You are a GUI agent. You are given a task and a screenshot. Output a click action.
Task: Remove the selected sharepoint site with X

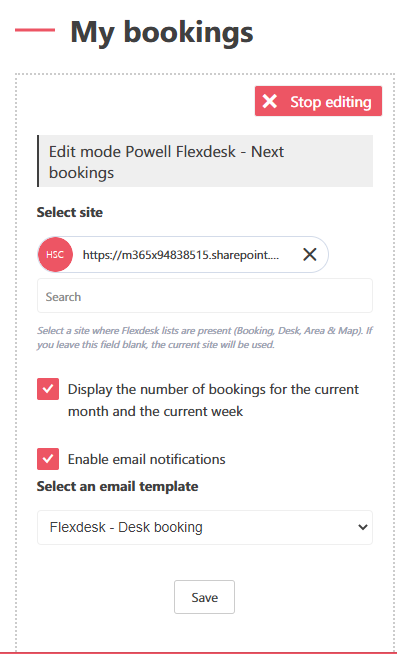[x=309, y=254]
